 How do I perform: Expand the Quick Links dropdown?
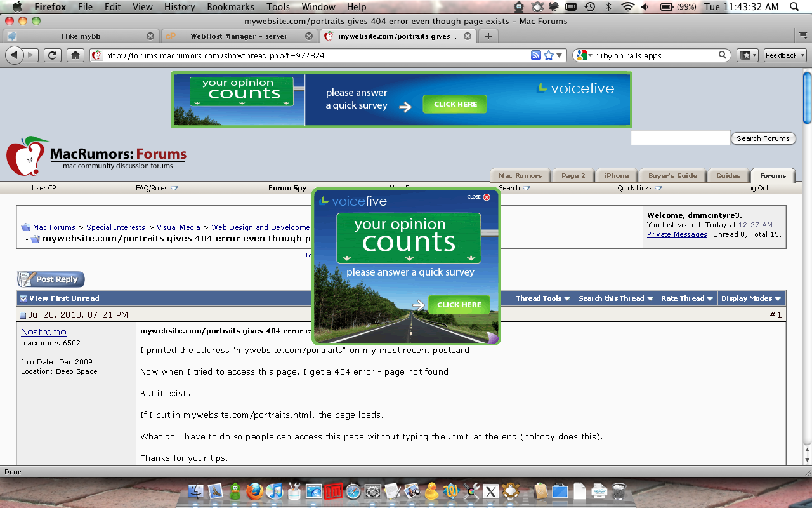(x=639, y=188)
